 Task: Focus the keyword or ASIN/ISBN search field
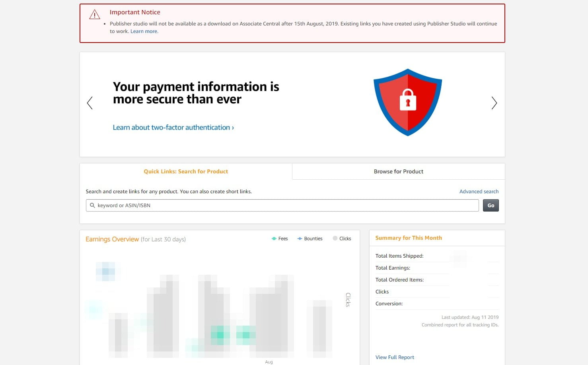282,206
